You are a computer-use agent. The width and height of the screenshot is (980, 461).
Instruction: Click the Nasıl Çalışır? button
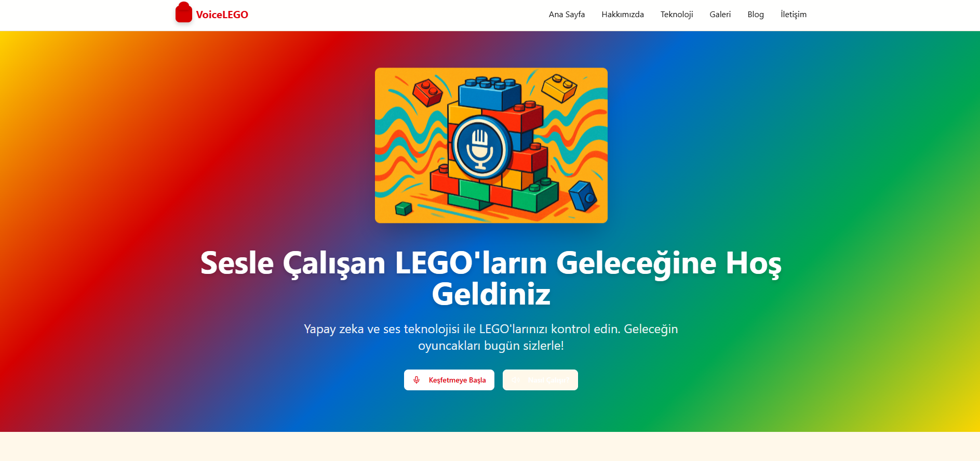coord(540,380)
